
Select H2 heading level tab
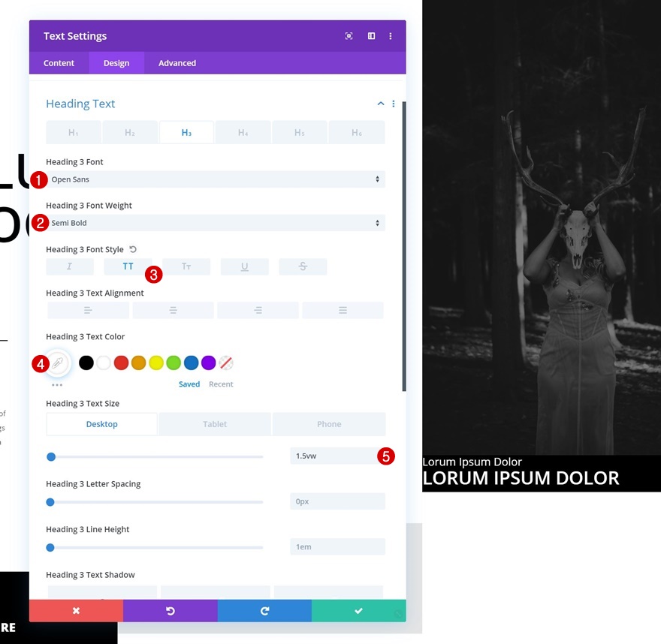(130, 133)
